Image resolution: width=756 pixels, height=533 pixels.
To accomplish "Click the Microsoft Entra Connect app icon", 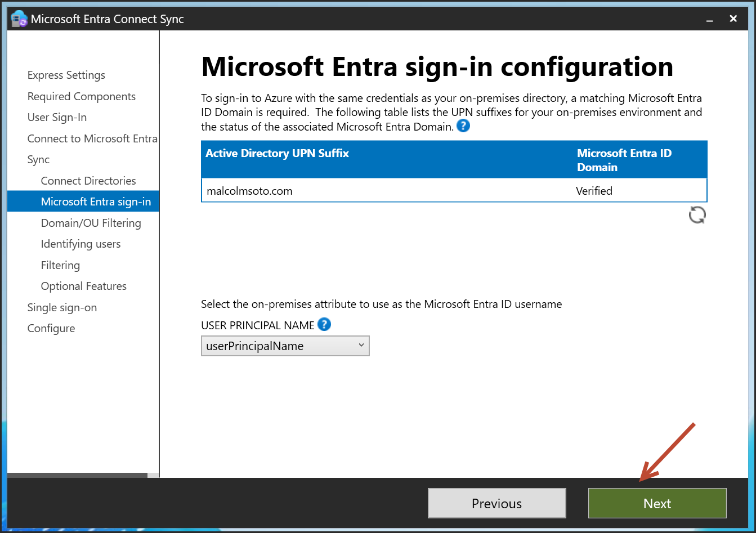I will pyautogui.click(x=19, y=19).
